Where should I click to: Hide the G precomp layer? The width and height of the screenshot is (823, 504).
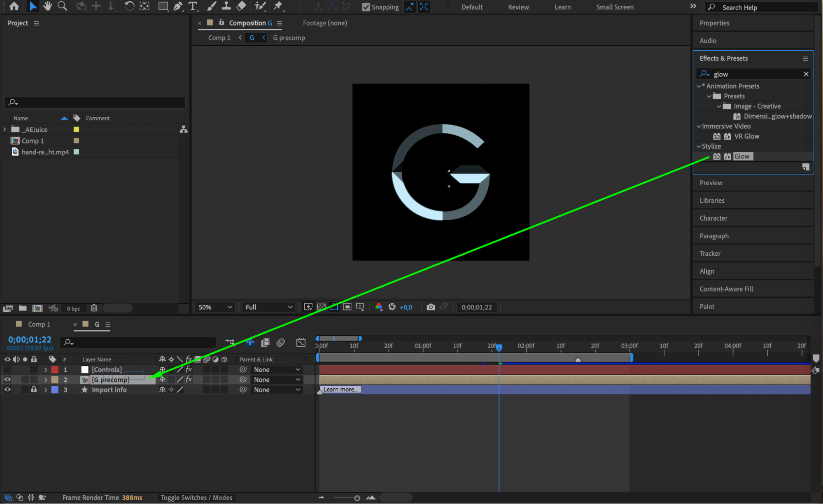tap(7, 380)
